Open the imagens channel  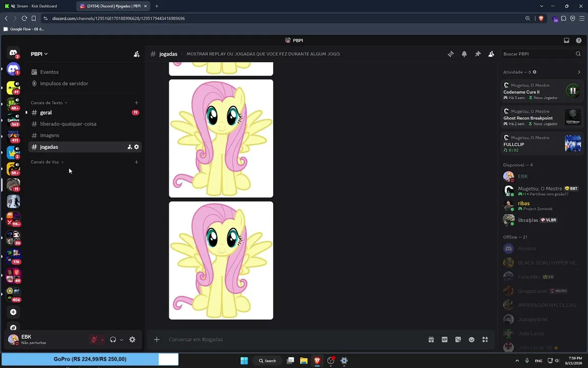coord(85,135)
